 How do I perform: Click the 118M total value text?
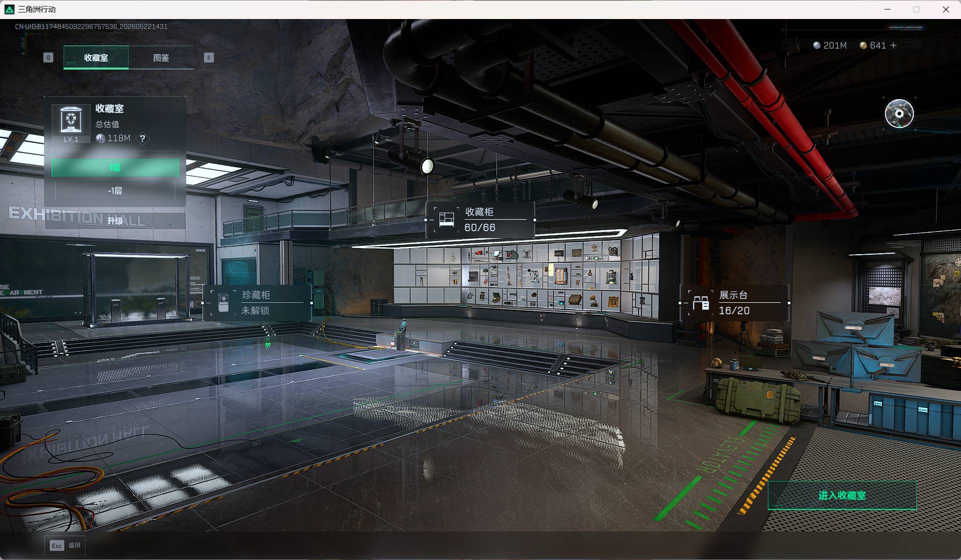pyautogui.click(x=119, y=139)
